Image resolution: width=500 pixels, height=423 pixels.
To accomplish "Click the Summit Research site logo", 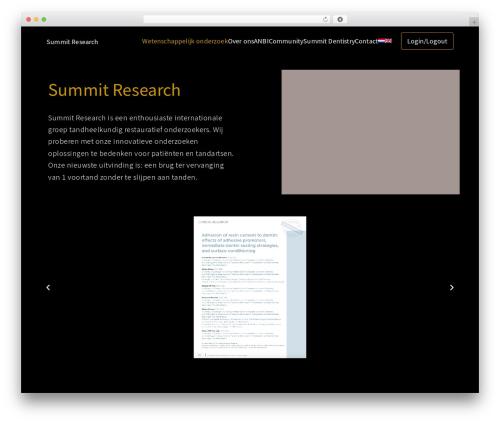I will coord(72,42).
